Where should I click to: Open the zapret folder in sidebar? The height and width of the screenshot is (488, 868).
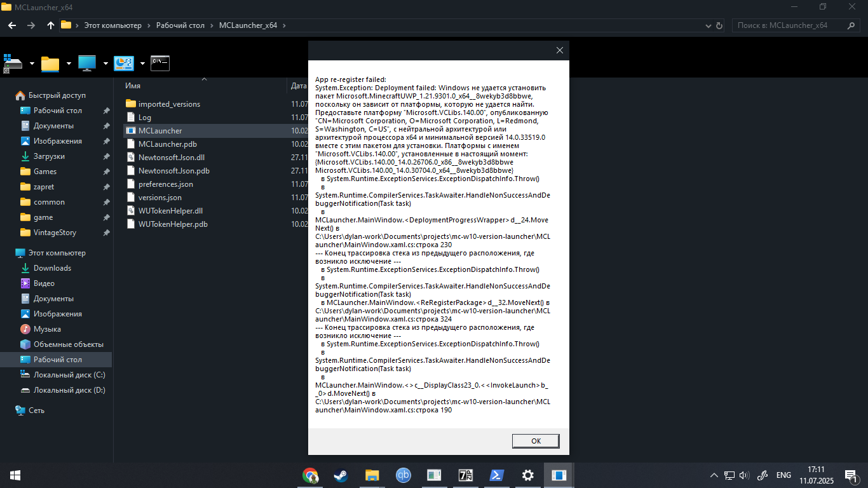click(44, 187)
